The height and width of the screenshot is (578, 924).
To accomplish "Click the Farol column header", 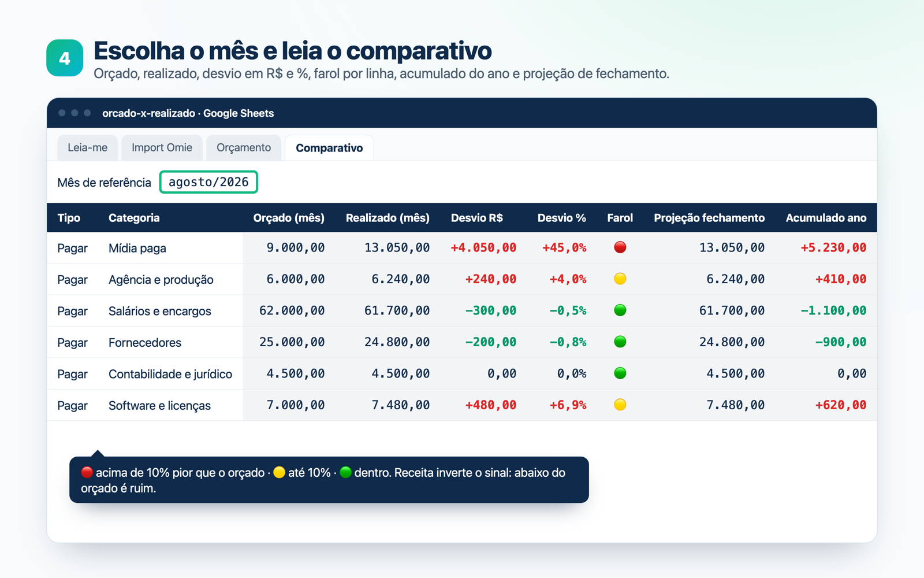I will point(620,218).
